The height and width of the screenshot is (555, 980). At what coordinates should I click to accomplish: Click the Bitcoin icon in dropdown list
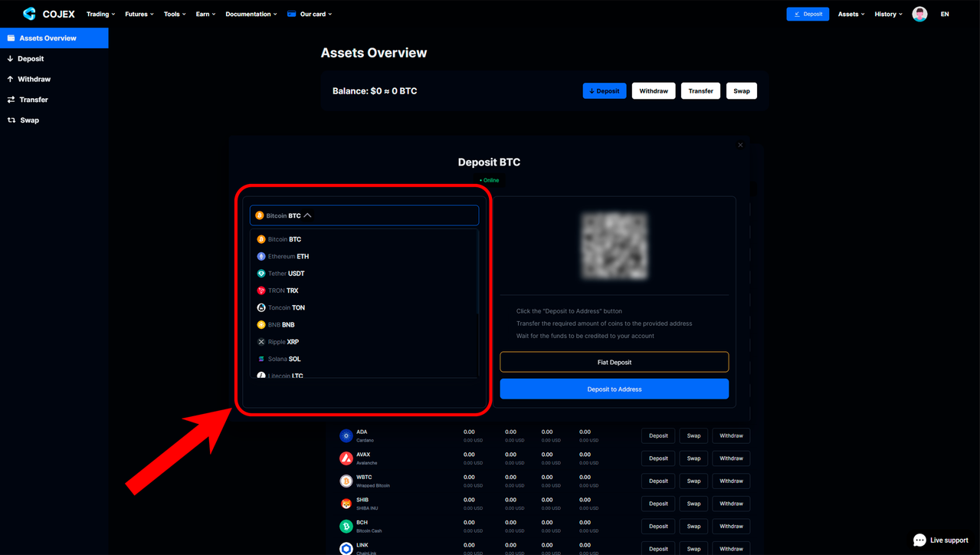pyautogui.click(x=261, y=239)
